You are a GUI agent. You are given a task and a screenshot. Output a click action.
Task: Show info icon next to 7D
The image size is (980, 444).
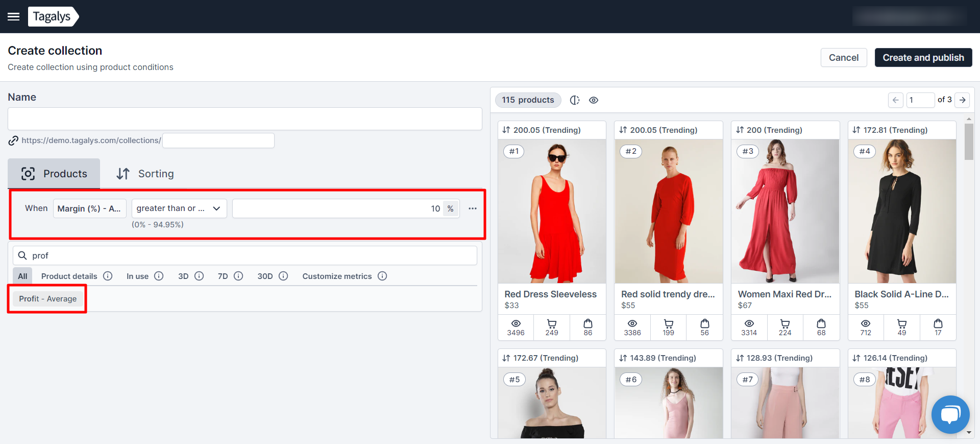(x=238, y=276)
